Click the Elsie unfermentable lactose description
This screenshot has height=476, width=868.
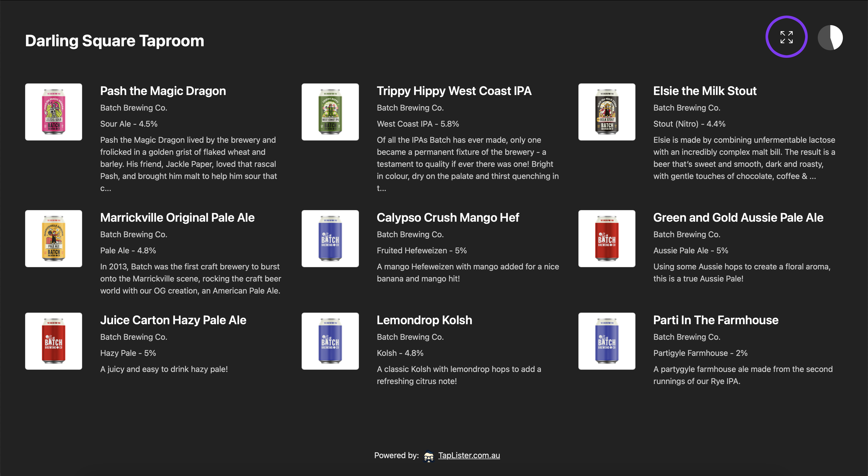tap(744, 158)
